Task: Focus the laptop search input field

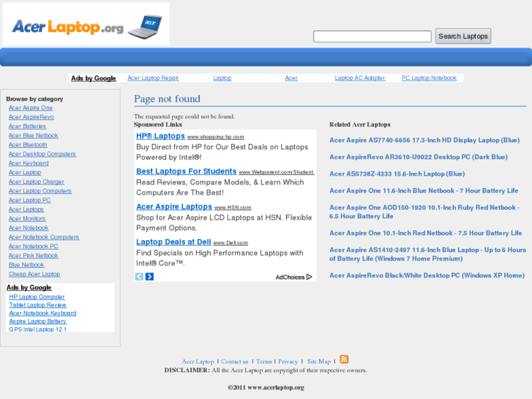Action: pyautogui.click(x=372, y=37)
